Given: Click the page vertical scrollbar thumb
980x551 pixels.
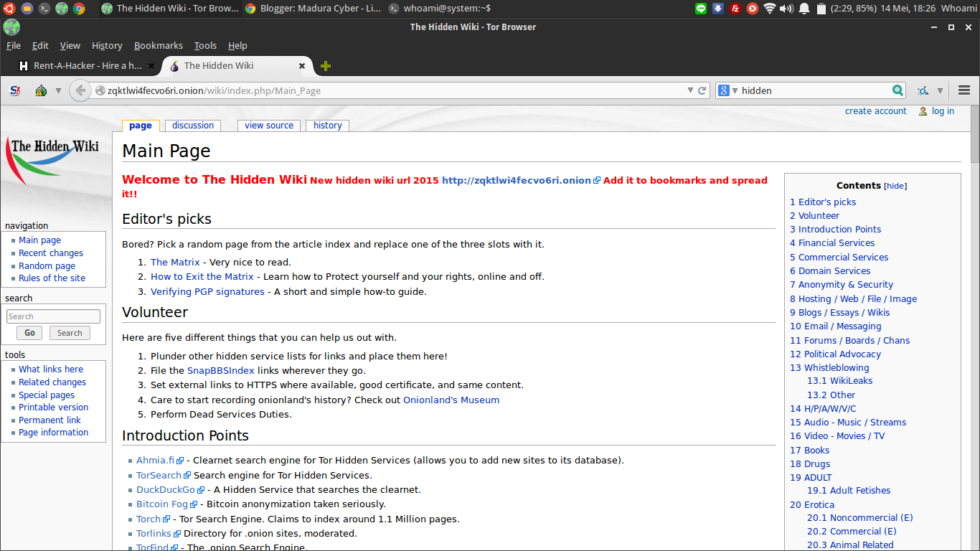Looking at the screenshot, I should (975, 134).
